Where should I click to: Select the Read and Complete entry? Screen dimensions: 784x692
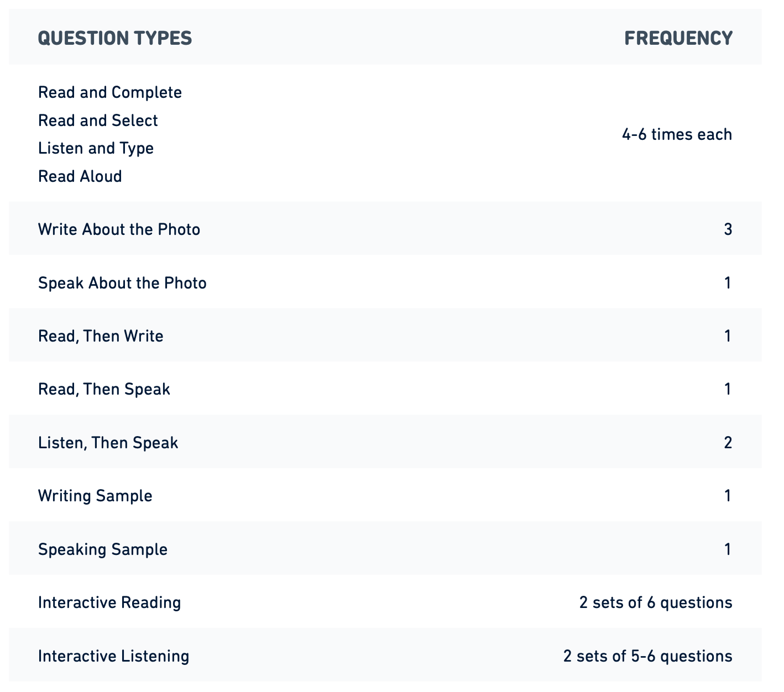pos(110,92)
